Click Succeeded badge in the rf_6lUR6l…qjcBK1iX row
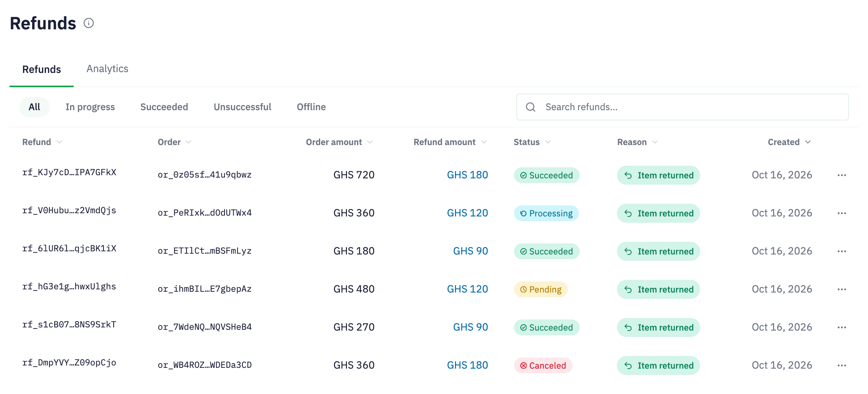Image resolution: width=868 pixels, height=394 pixels. click(546, 251)
